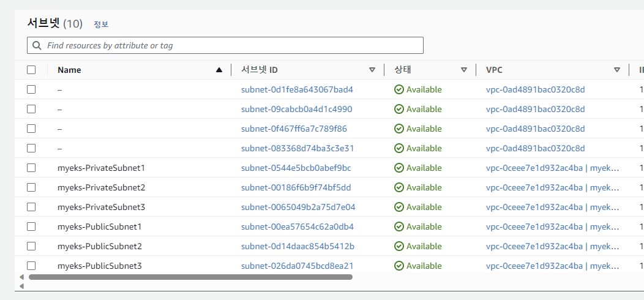Check the row for subnet-09cabcb0a4d1c4990
Screen dimensions: 644x300
coord(31,110)
